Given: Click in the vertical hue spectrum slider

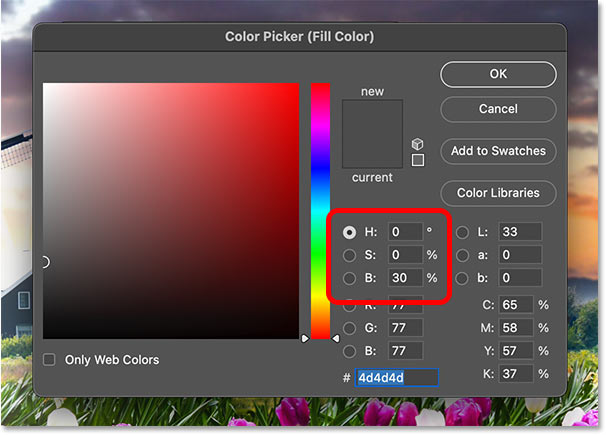Looking at the screenshot, I should [x=320, y=211].
